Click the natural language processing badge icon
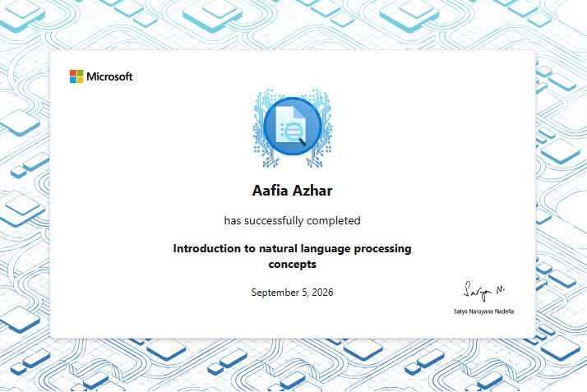Image resolution: width=587 pixels, height=392 pixels. point(293,127)
